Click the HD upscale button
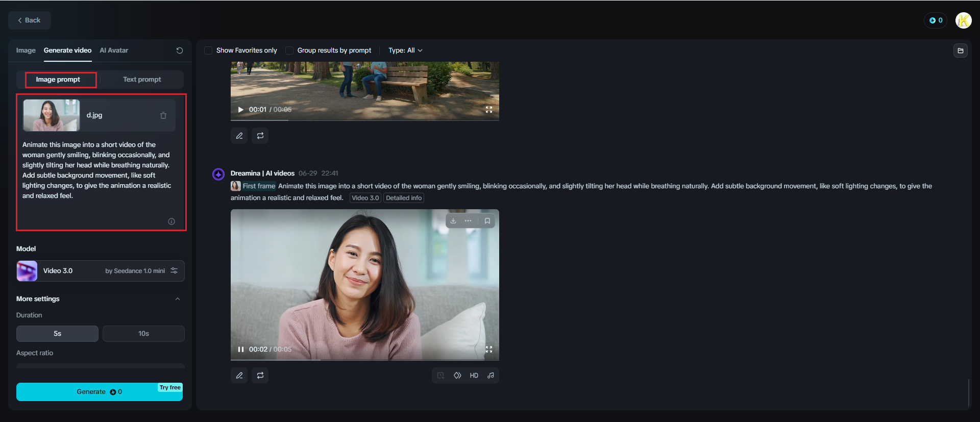The image size is (980, 422). 474,376
